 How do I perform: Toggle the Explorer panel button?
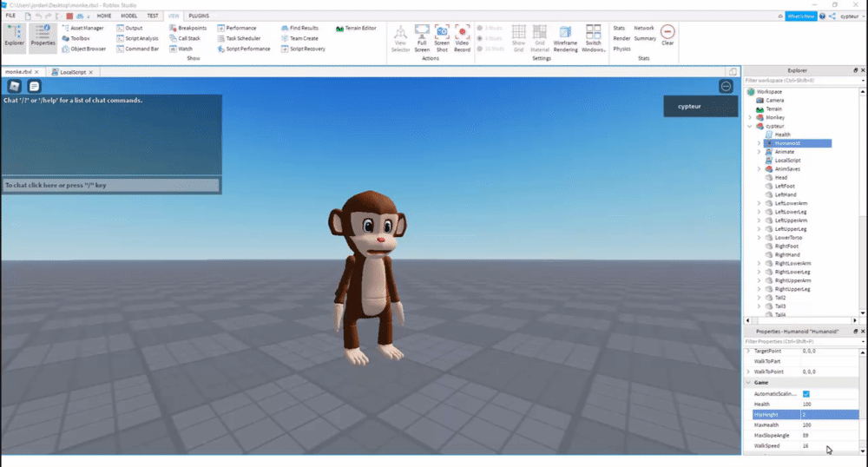(15, 37)
